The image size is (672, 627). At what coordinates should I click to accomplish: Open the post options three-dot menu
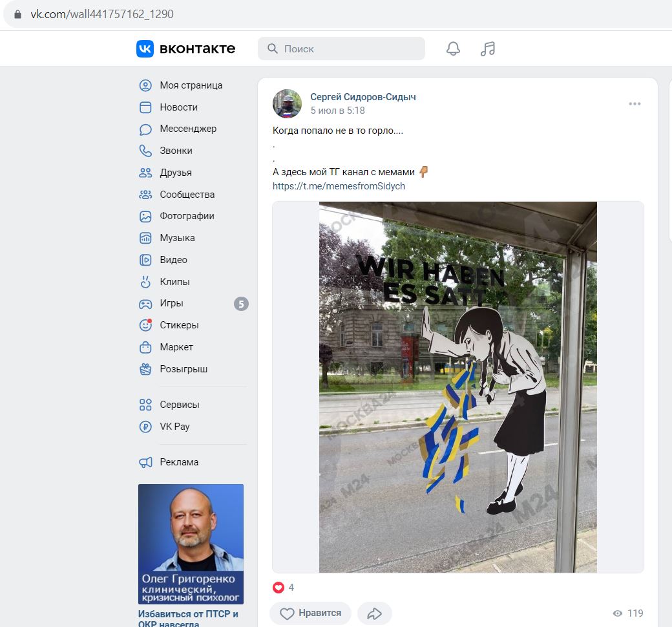click(635, 104)
